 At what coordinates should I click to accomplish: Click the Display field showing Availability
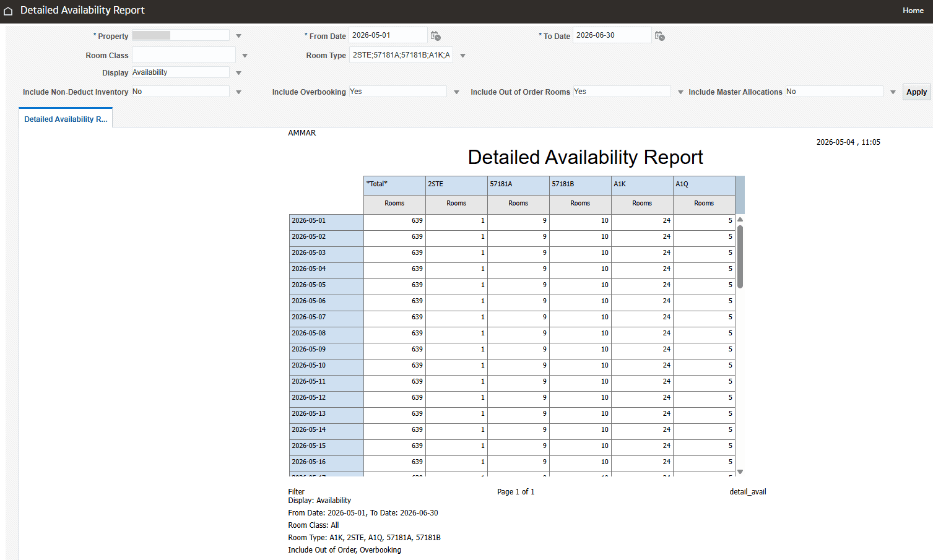180,72
